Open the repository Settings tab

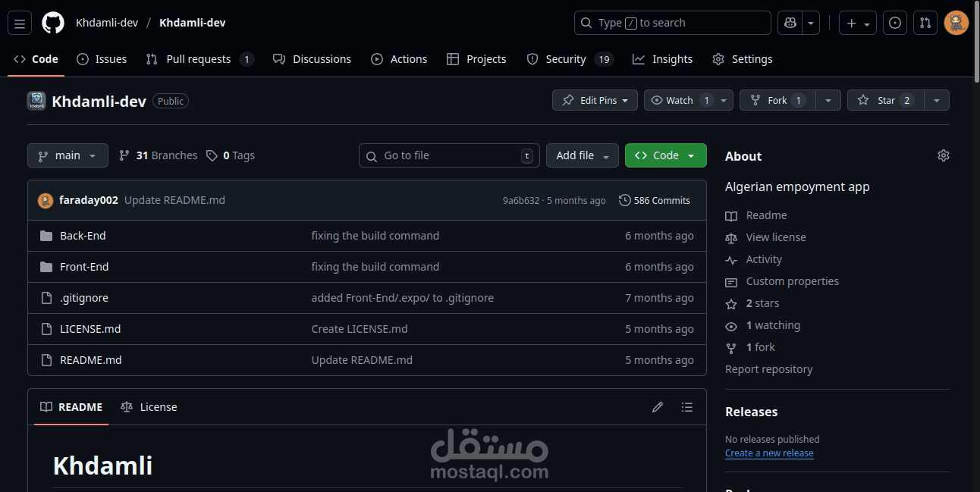[743, 59]
